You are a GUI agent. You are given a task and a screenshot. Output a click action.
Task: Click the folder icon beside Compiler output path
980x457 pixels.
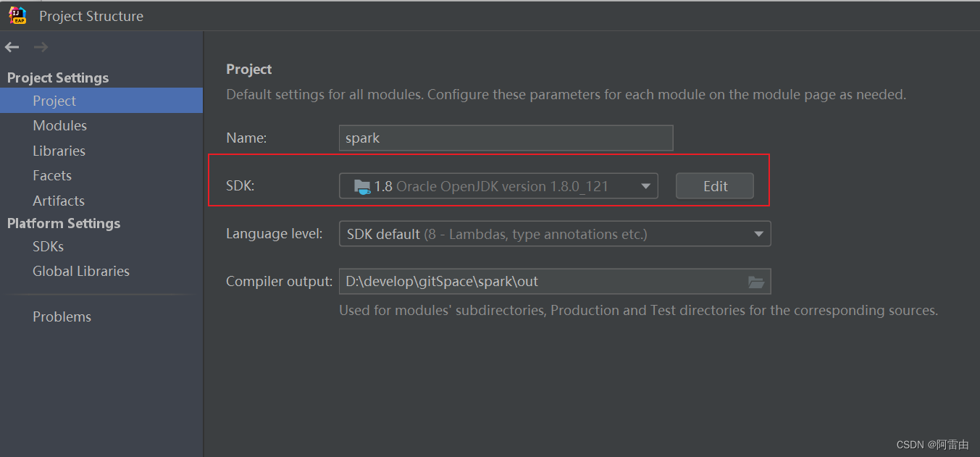(756, 281)
